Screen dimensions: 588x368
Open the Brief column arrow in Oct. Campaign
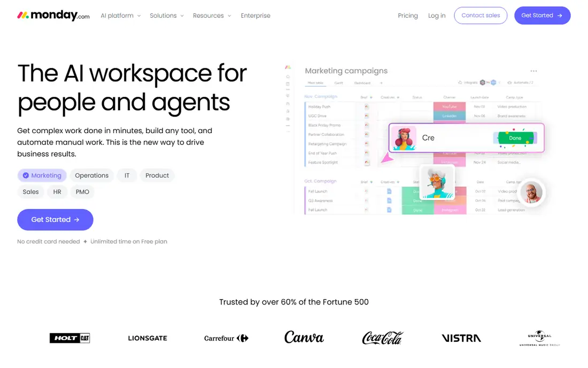click(372, 182)
